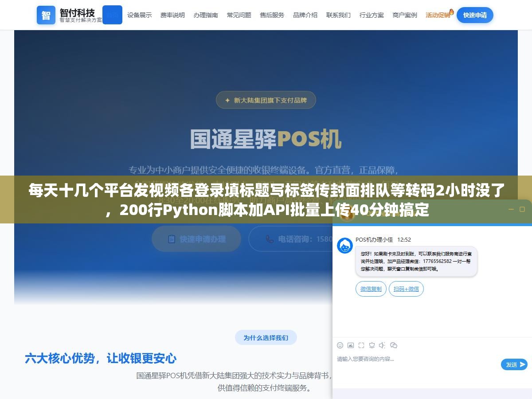Click the 新大陆集团旗下支付品牌 badge
532x399 pixels.
(x=266, y=100)
